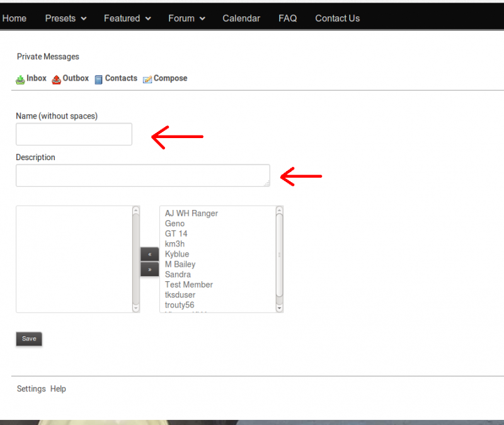
Task: Click the Help link
Action: pos(58,389)
